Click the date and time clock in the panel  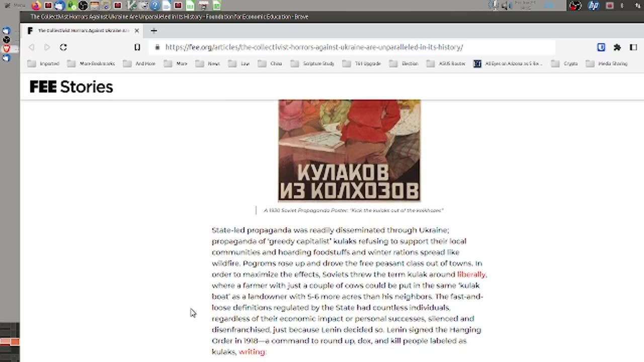tap(525, 6)
